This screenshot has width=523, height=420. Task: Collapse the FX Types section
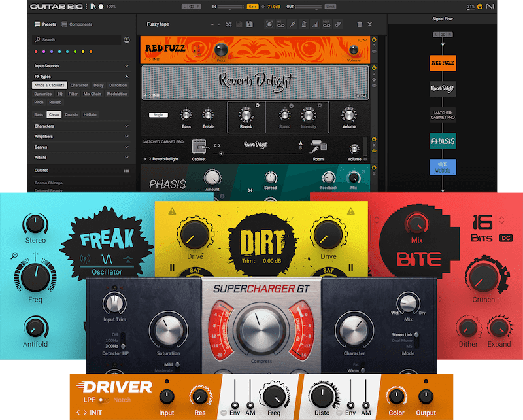tap(81, 77)
